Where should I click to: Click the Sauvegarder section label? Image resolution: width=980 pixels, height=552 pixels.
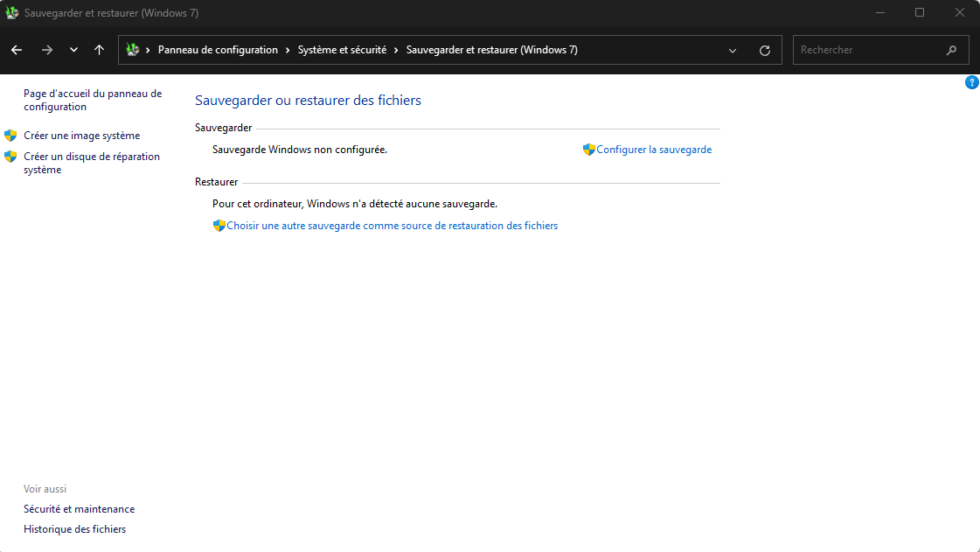click(x=223, y=128)
